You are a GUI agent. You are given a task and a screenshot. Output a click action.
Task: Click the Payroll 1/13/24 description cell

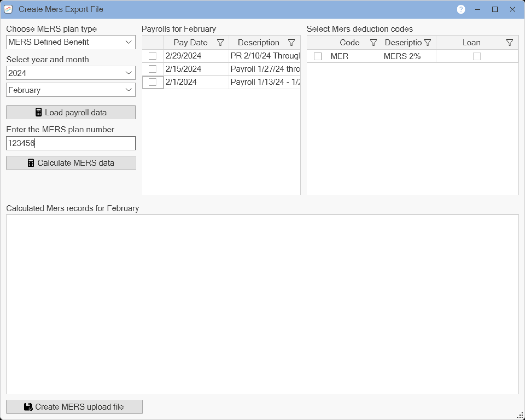click(264, 82)
